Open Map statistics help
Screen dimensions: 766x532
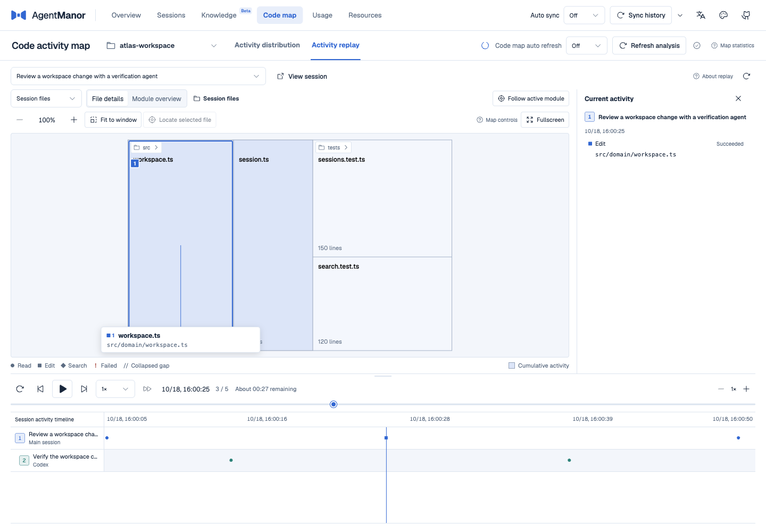[732, 46]
